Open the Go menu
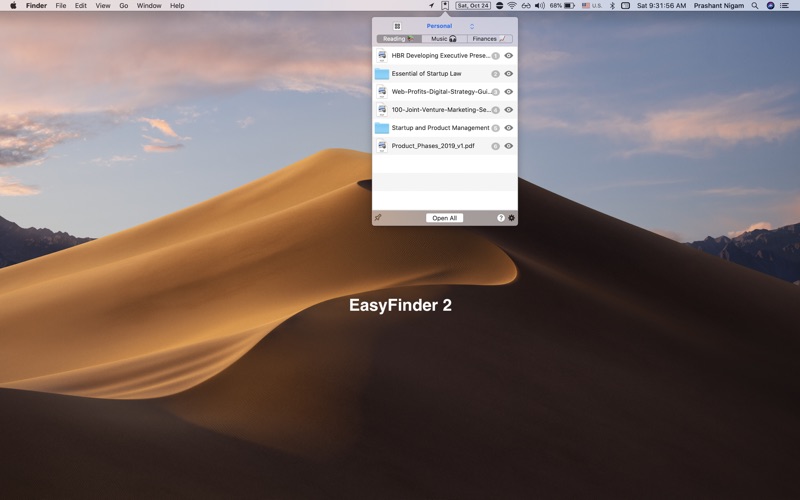Viewport: 800px width, 500px height. [x=123, y=6]
